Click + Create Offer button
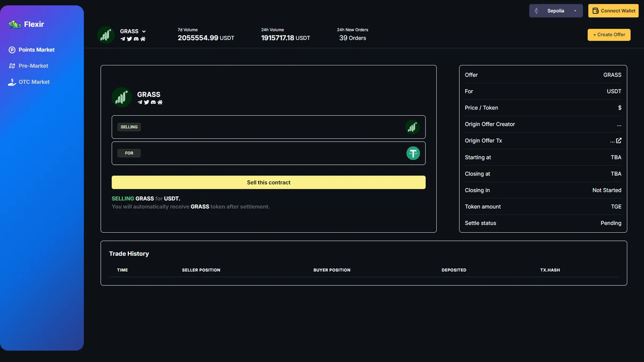The width and height of the screenshot is (644, 362). coord(609,34)
